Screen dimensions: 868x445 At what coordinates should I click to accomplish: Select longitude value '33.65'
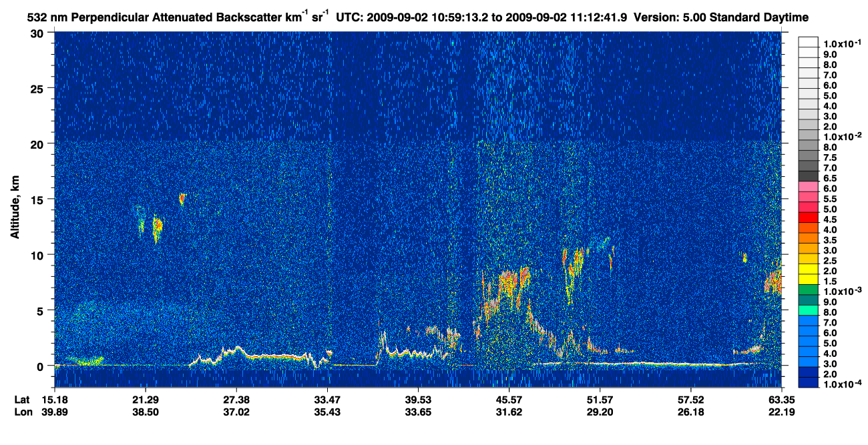click(418, 412)
